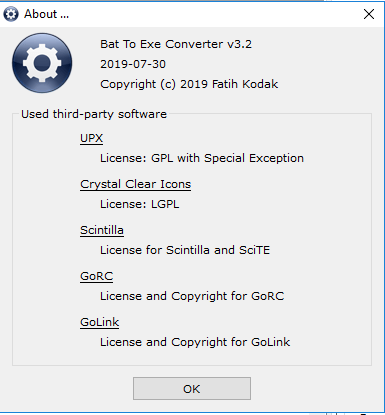Open the Crystal Clear Icons link
Viewport: 385px width, 415px height.
point(135,184)
